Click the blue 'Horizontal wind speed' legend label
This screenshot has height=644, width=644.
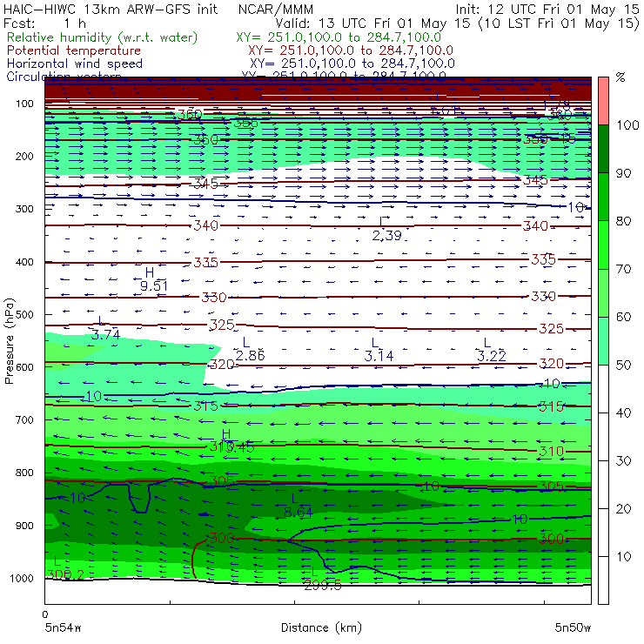75,64
